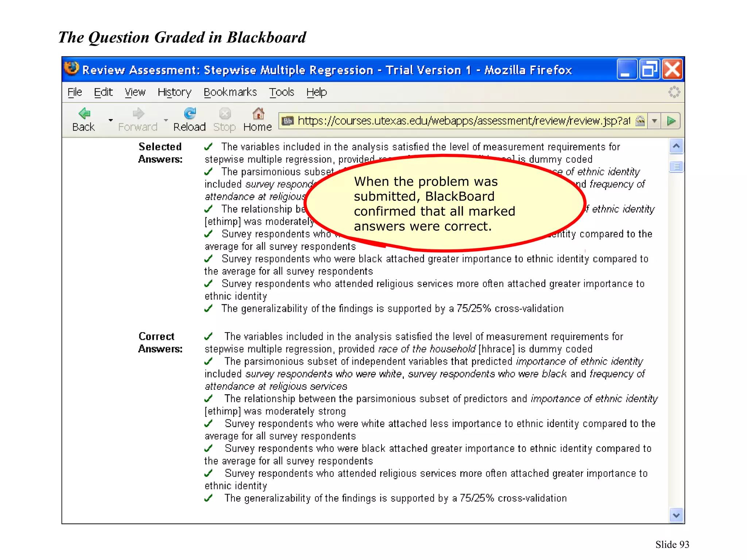Restore down the Firefox window
Screen dimensions: 747x560
click(x=650, y=69)
